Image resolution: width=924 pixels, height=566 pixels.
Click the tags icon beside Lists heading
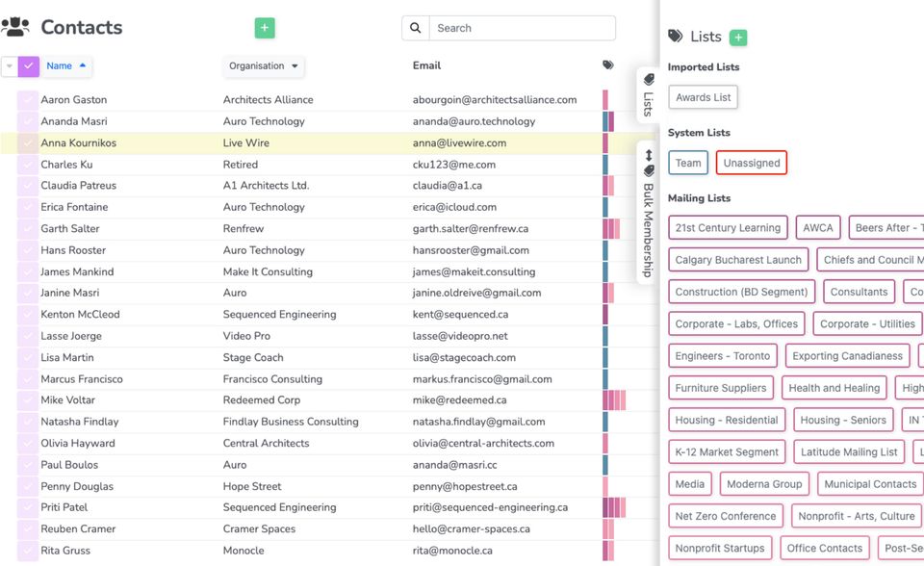pyautogui.click(x=677, y=37)
